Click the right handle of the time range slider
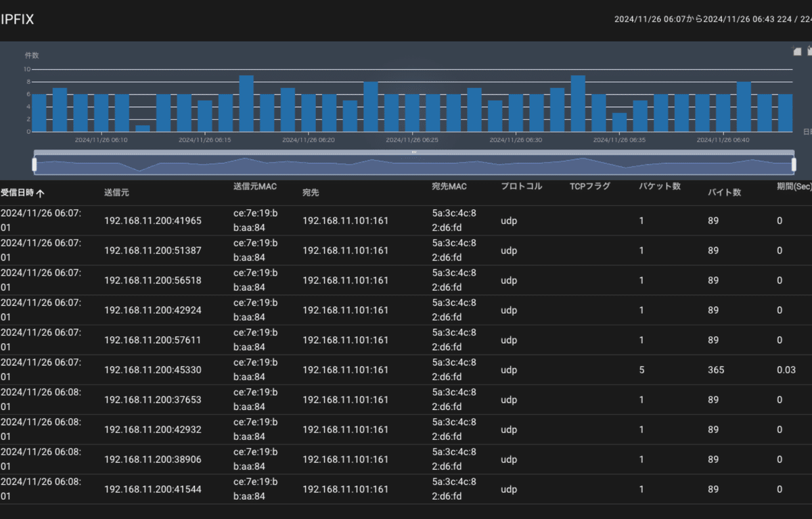This screenshot has height=519, width=812. tap(793, 162)
